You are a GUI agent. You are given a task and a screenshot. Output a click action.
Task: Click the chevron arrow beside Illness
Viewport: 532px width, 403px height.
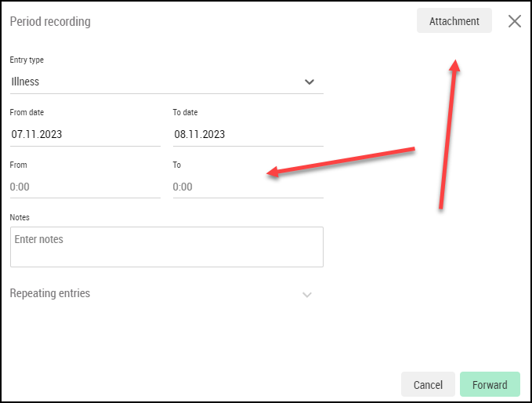tap(309, 82)
